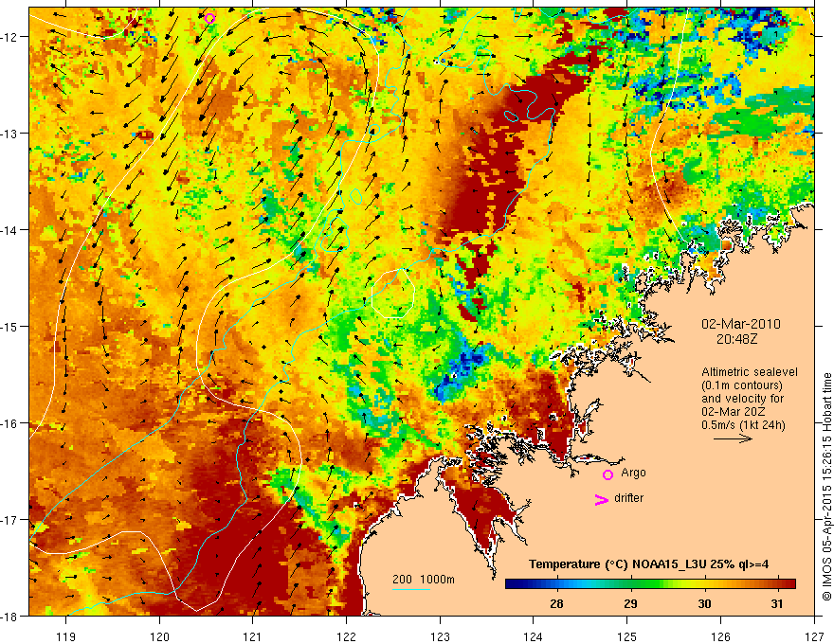Click the 121 longitude axis label
The width and height of the screenshot is (834, 644).
(x=253, y=636)
